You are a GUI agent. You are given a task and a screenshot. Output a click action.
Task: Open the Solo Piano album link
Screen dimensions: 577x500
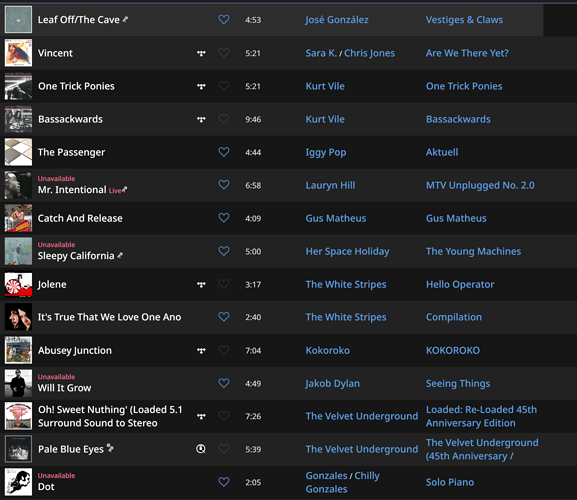450,482
